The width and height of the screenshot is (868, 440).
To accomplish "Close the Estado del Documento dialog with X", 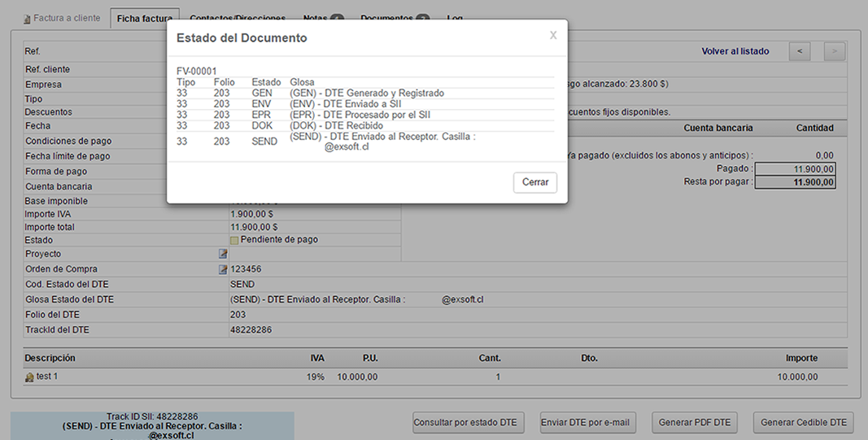I will (x=553, y=35).
